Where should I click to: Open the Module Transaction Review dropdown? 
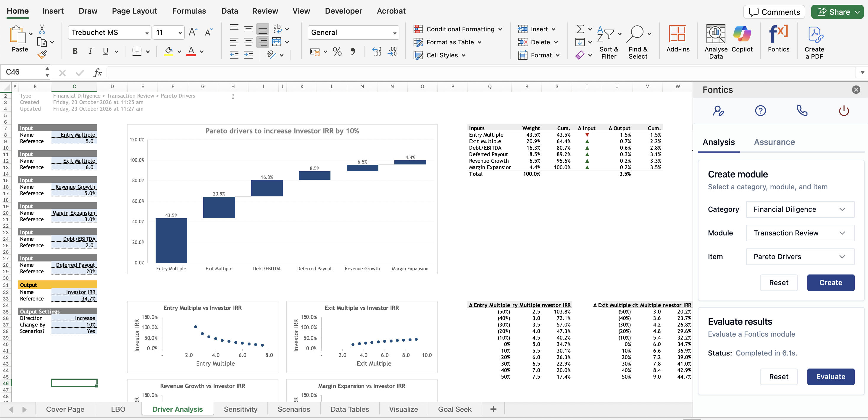click(800, 233)
